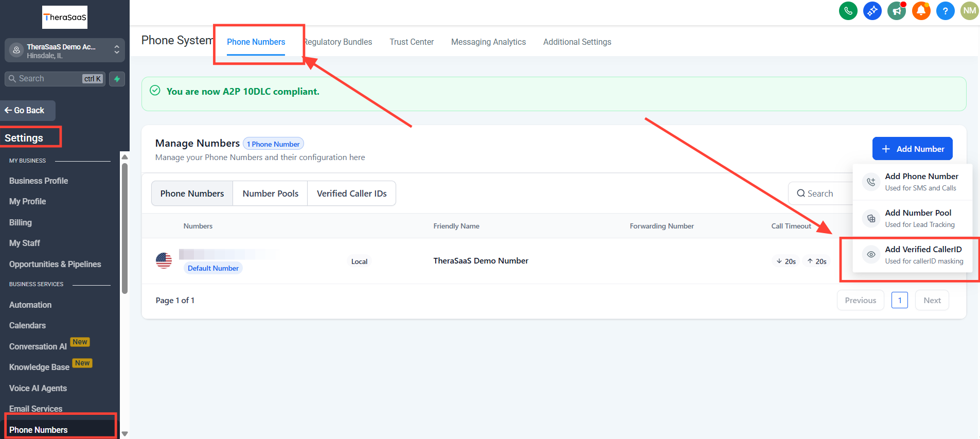Viewport: 980px width, 439px height.
Task: Click the Go Back button
Action: [27, 110]
